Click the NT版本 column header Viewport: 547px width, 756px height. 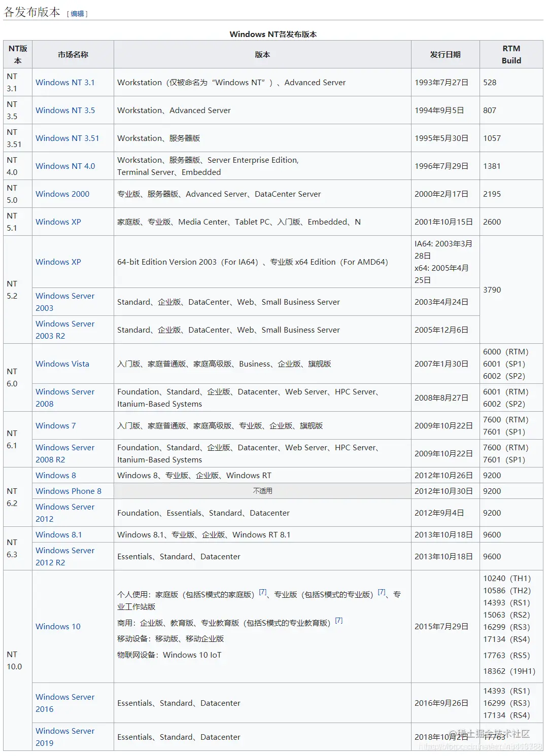pyautogui.click(x=18, y=54)
